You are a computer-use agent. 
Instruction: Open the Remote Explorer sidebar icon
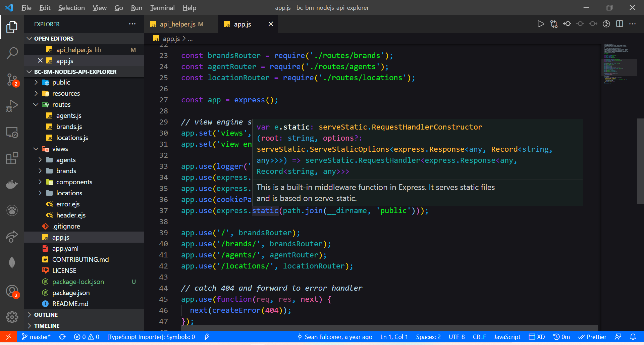[x=12, y=132]
